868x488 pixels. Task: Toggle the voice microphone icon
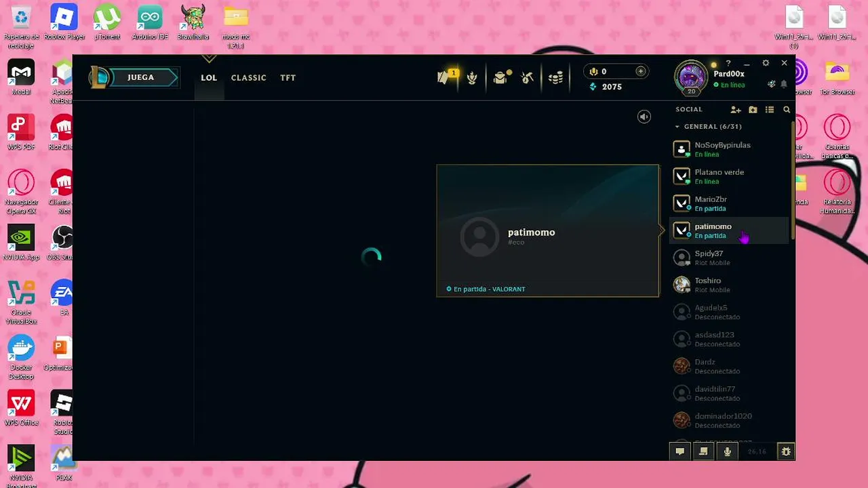pyautogui.click(x=727, y=451)
